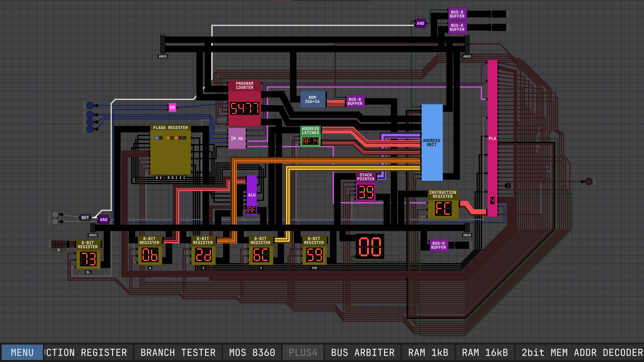Screen dimensions: 644x362
Task: Select the ROM 256×16 block
Action: [x=312, y=100]
